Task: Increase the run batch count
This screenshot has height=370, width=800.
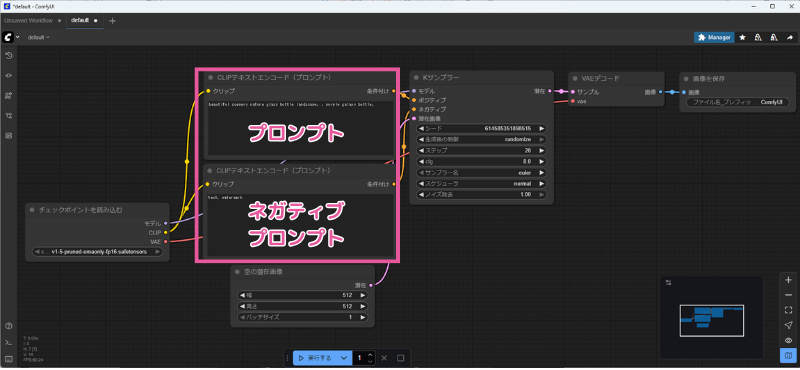Action: (x=371, y=355)
